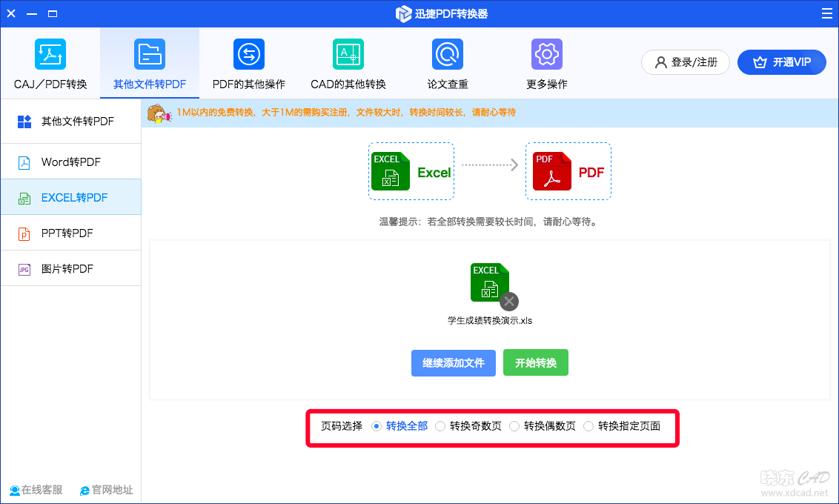This screenshot has height=504, width=839.
Task: Click the 温馨提示 hint text
Action: [488, 222]
